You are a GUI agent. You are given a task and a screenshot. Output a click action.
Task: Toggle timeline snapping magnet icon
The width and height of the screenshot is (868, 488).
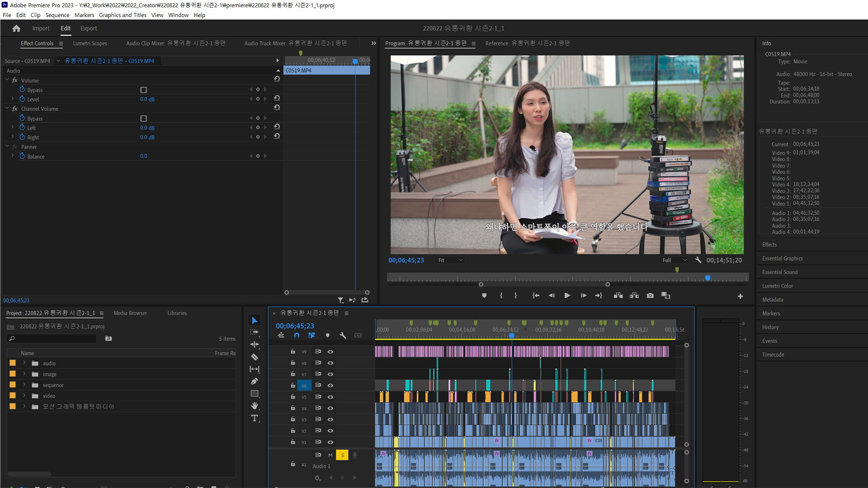(x=297, y=335)
